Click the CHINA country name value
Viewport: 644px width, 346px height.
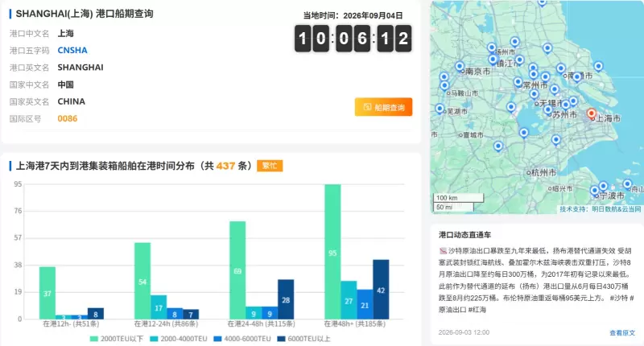tap(71, 101)
